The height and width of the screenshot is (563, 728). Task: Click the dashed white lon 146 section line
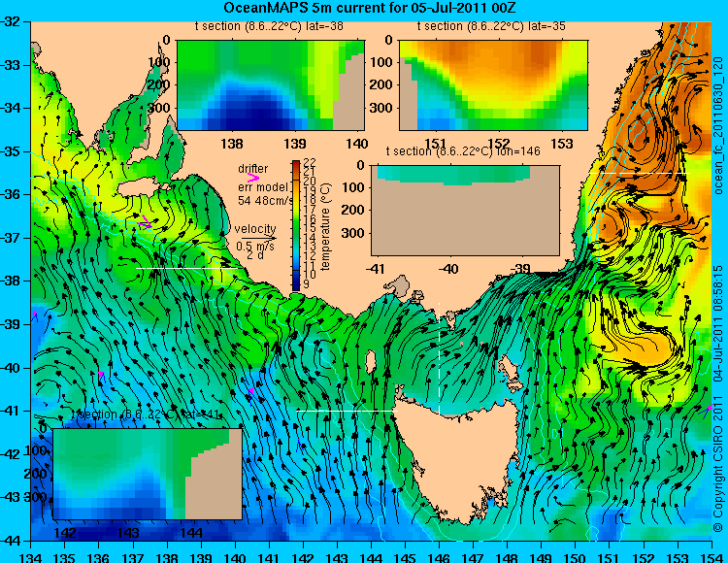(439, 358)
